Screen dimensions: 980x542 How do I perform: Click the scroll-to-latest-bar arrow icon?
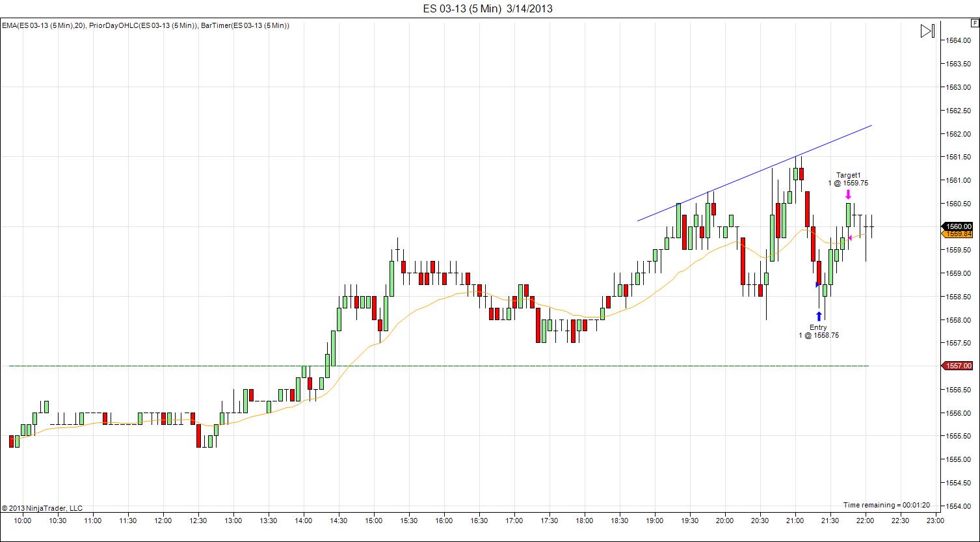927,31
